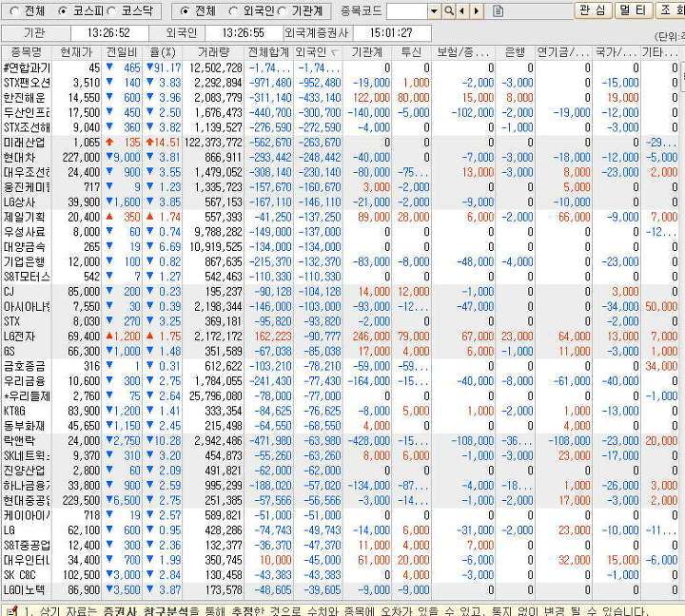Open the 종목코드 dropdown arrow

pos(434,11)
